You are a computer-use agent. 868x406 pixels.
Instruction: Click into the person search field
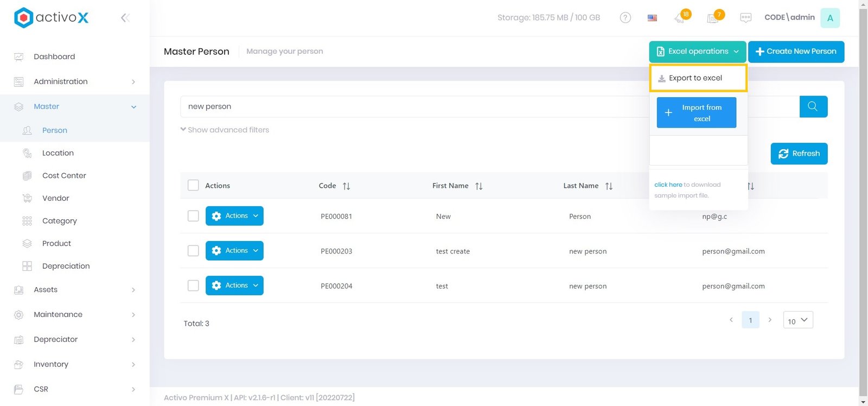[412, 106]
